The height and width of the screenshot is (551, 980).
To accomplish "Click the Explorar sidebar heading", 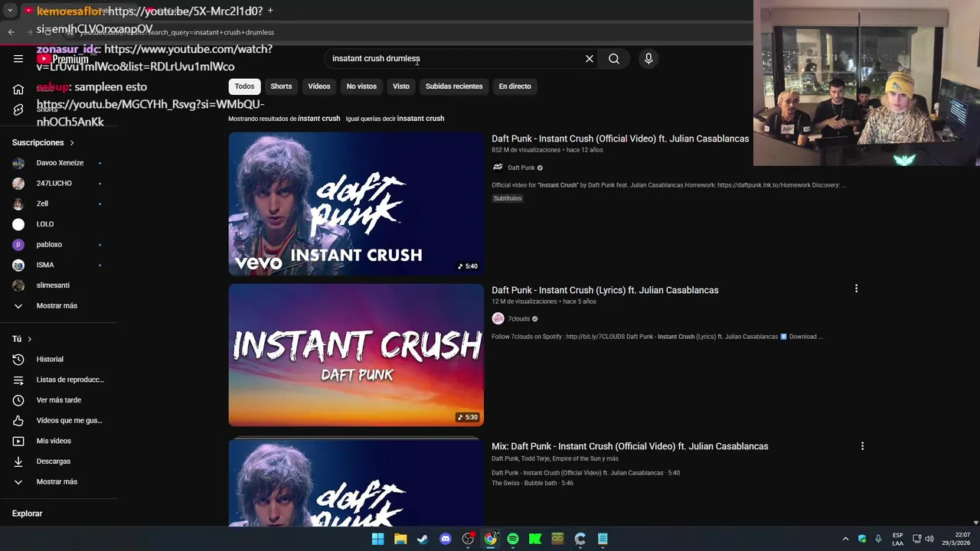I will pos(27,514).
